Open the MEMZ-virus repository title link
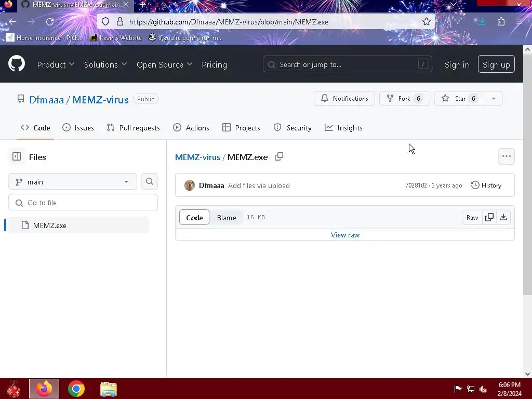Screen dimensions: 532x399 pyautogui.click(x=100, y=100)
